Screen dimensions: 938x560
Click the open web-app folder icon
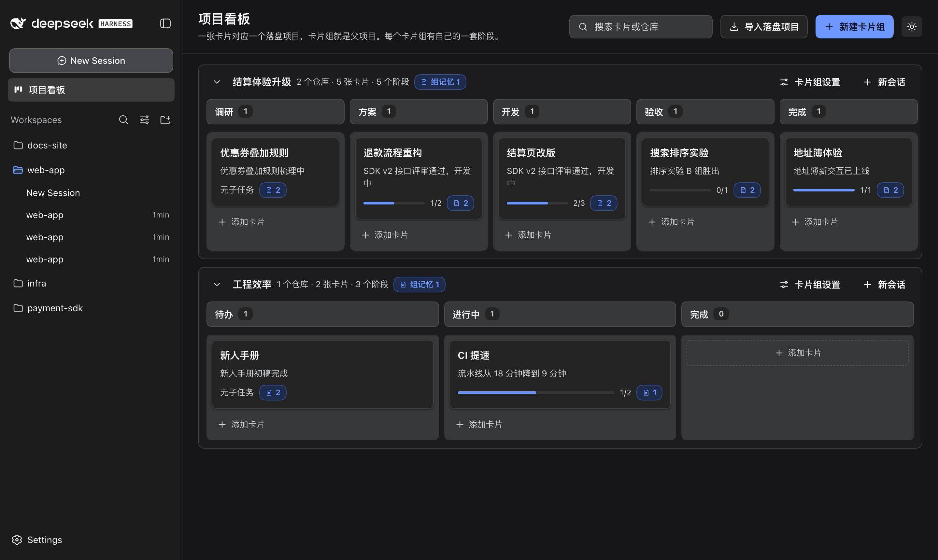[18, 170]
